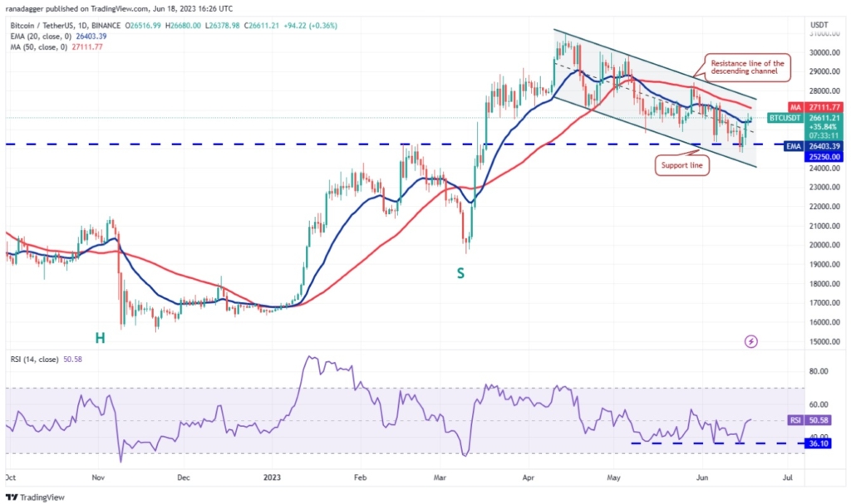Click the EMA (20, close, 0) legend
The image size is (851, 504).
coord(41,37)
